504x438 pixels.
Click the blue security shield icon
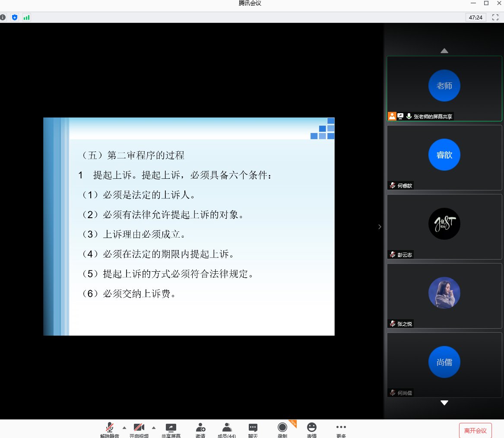tap(15, 17)
